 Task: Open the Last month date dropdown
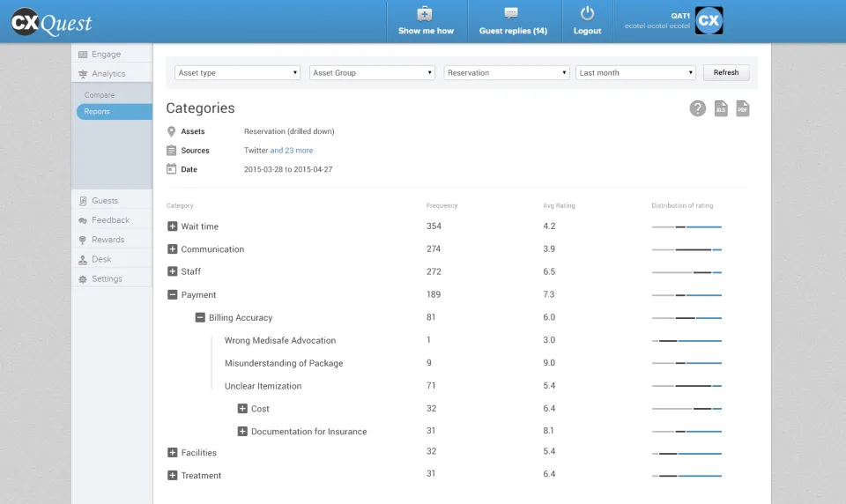635,73
